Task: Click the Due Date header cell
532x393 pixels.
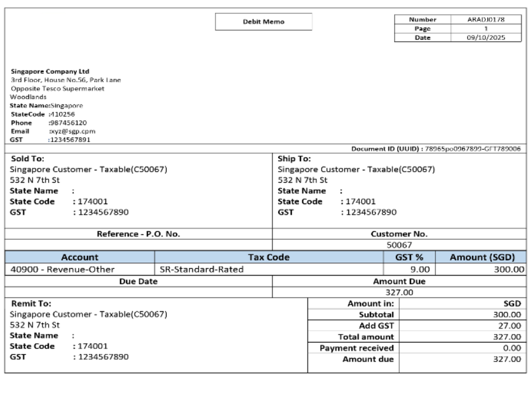Action: (138, 281)
